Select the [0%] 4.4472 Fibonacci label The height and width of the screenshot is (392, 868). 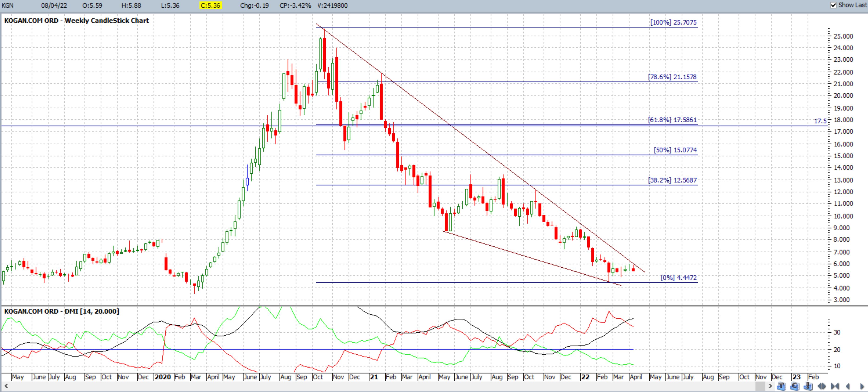point(679,278)
